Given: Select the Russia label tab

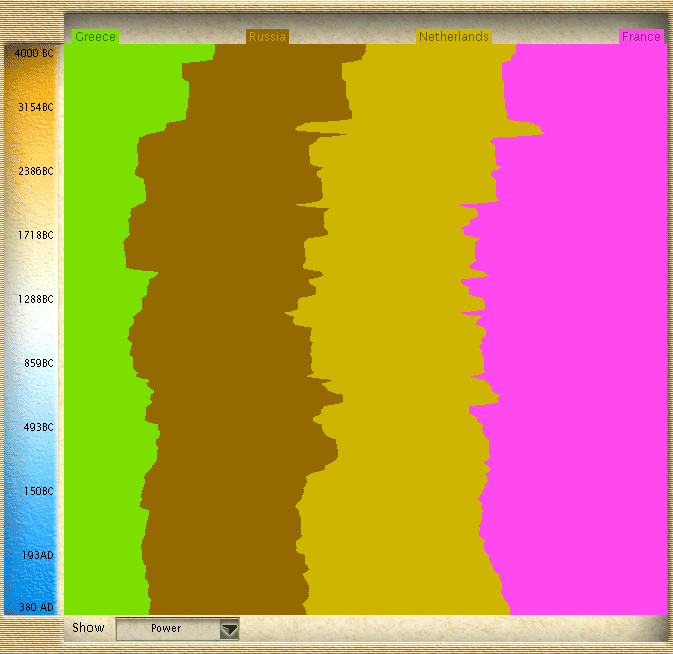Looking at the screenshot, I should [267, 37].
